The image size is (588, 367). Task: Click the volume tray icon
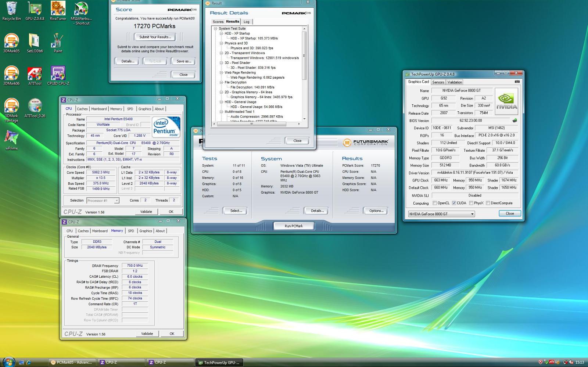click(571, 362)
